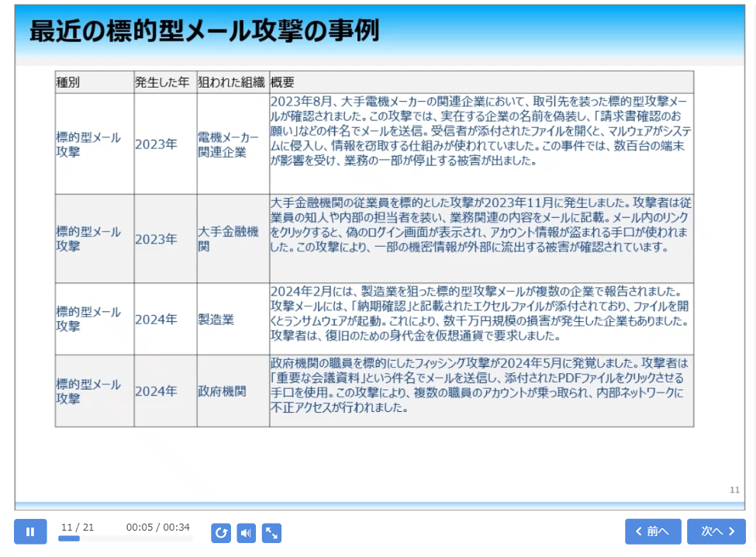The height and width of the screenshot is (557, 756).
Task: Click the 種別 column header
Action: 68,82
